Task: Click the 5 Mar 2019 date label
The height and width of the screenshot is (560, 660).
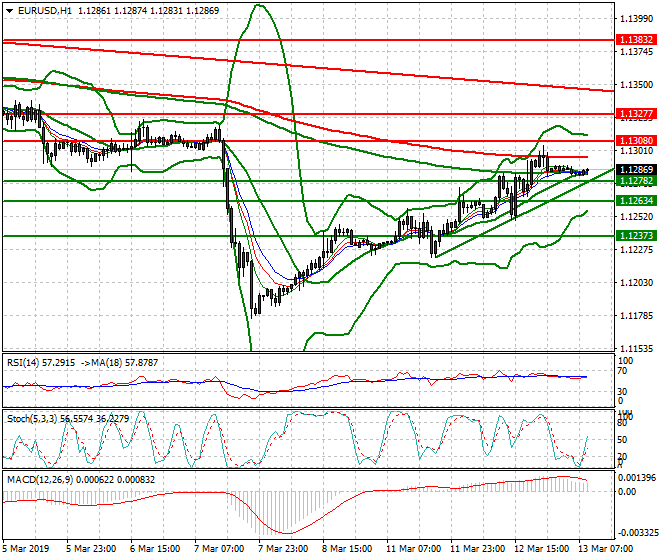Action: coord(26,549)
